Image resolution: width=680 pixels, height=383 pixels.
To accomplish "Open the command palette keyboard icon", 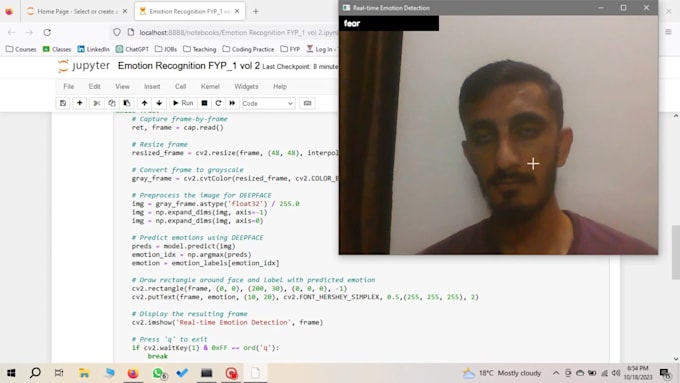I will pos(307,103).
